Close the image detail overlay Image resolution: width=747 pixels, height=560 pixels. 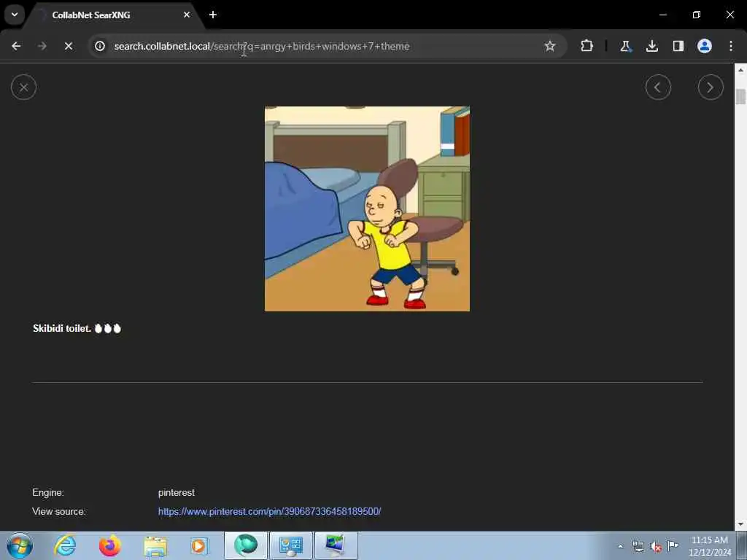tap(23, 87)
